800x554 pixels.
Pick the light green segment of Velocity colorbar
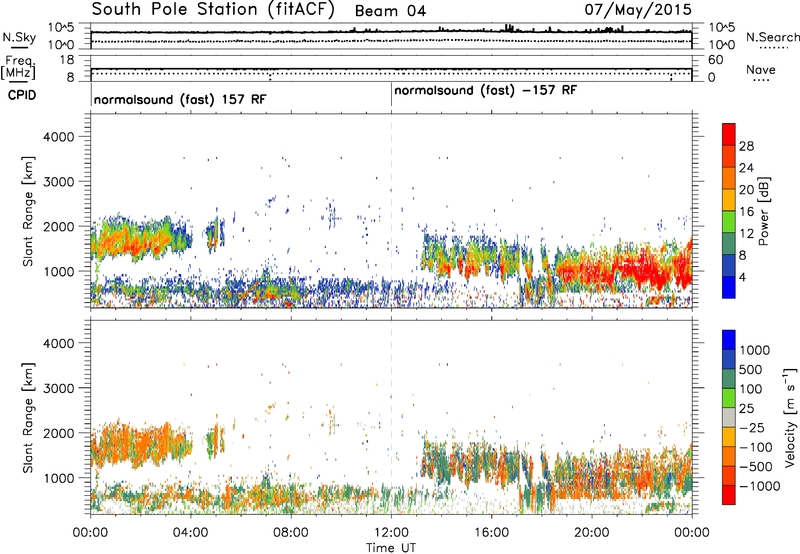click(729, 398)
